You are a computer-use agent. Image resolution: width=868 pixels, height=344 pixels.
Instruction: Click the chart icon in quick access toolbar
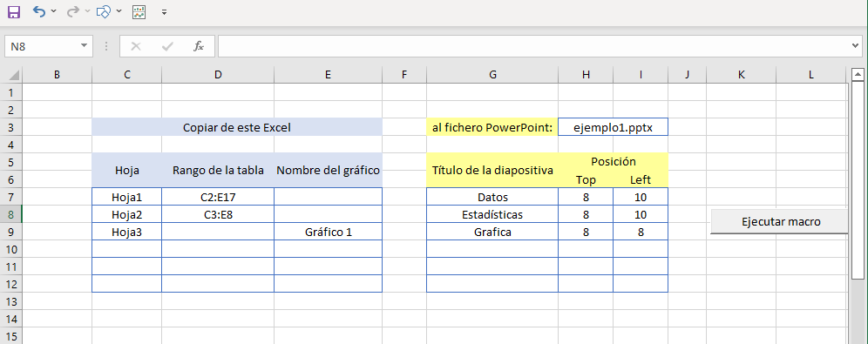139,11
